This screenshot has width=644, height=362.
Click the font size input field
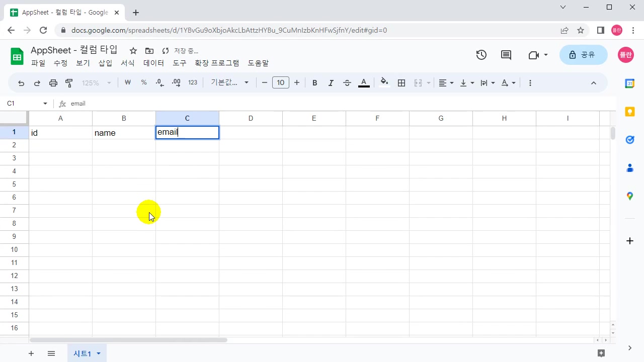click(281, 83)
